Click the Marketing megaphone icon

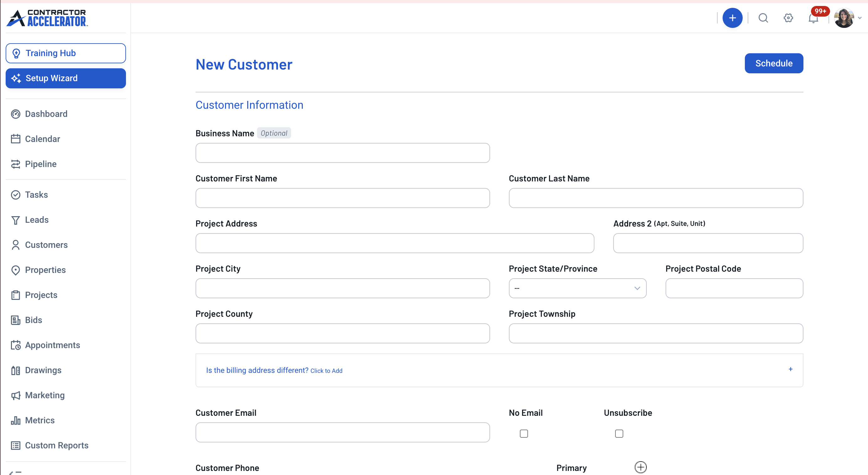tap(15, 395)
